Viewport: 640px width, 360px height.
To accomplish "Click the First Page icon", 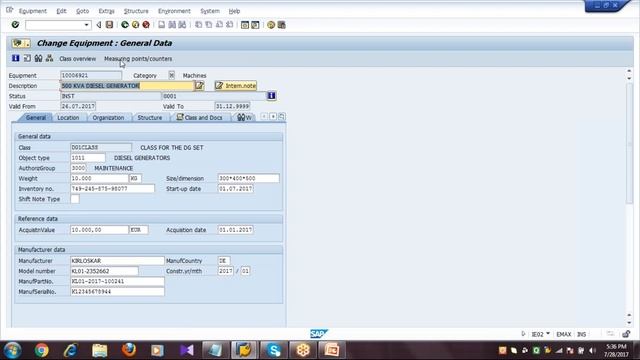I will (x=198, y=25).
